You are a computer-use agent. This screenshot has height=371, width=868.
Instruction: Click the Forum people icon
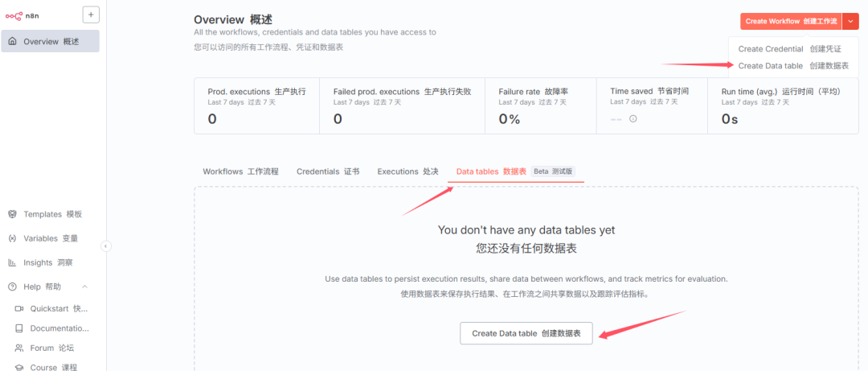(19, 348)
